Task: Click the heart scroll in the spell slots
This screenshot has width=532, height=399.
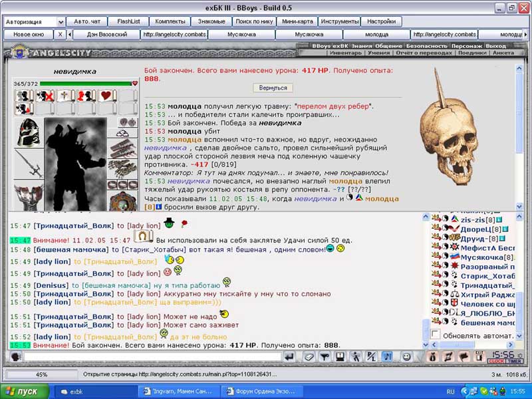Action: click(x=106, y=96)
